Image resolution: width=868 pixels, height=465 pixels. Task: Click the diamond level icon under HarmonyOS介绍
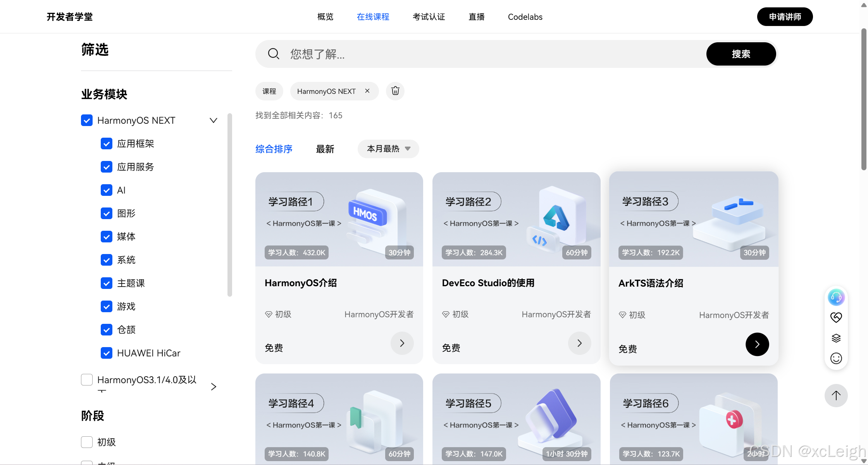click(x=269, y=314)
